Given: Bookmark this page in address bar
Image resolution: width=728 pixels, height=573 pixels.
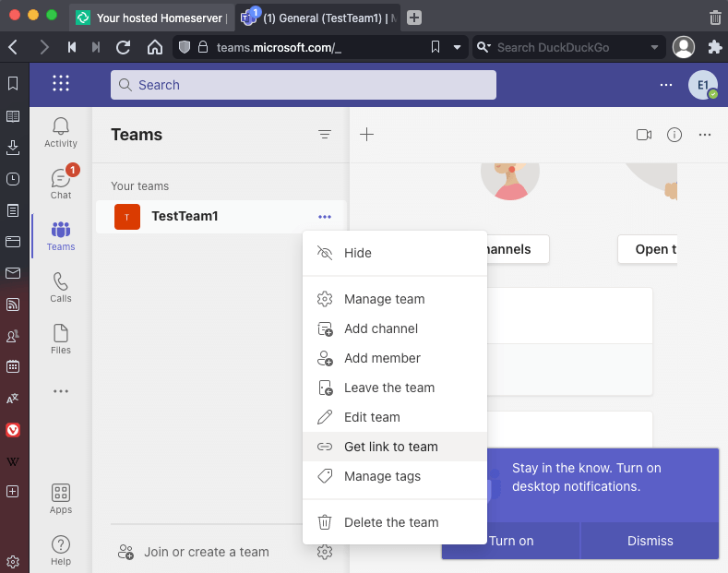Looking at the screenshot, I should tap(436, 47).
